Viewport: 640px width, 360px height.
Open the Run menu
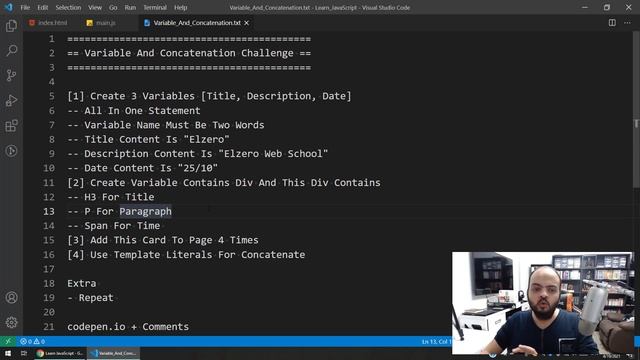[130, 7]
